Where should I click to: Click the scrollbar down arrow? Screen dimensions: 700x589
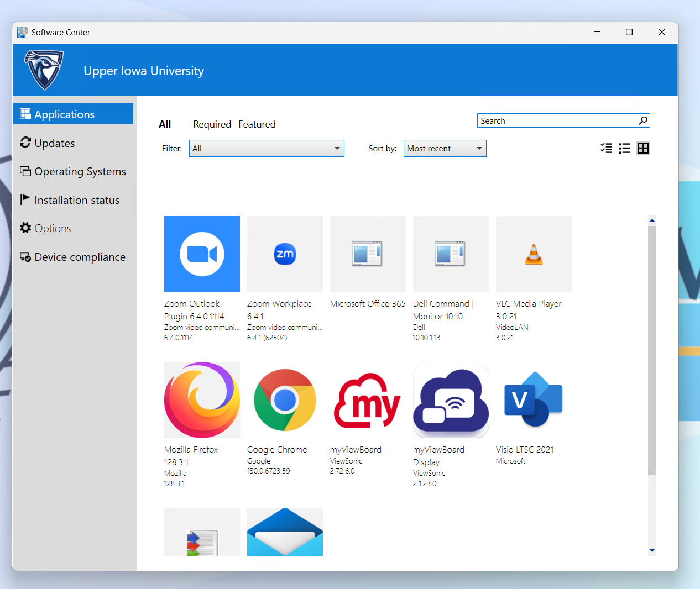click(652, 550)
